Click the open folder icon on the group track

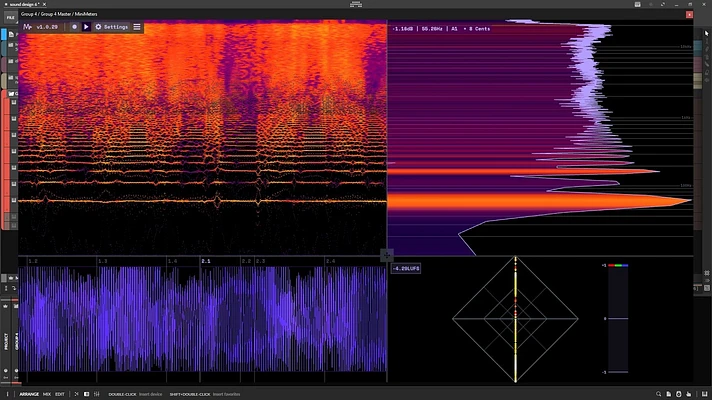(x=12, y=94)
